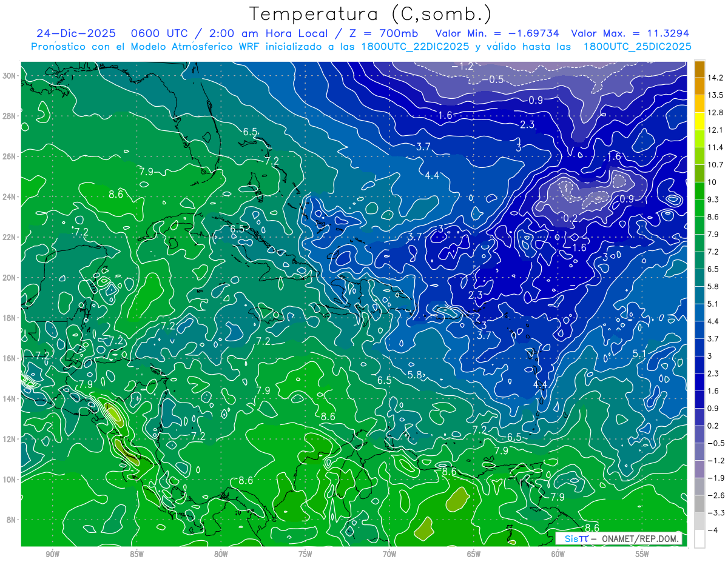
Task: Click the '60W' longitude axis label
Action: [558, 554]
